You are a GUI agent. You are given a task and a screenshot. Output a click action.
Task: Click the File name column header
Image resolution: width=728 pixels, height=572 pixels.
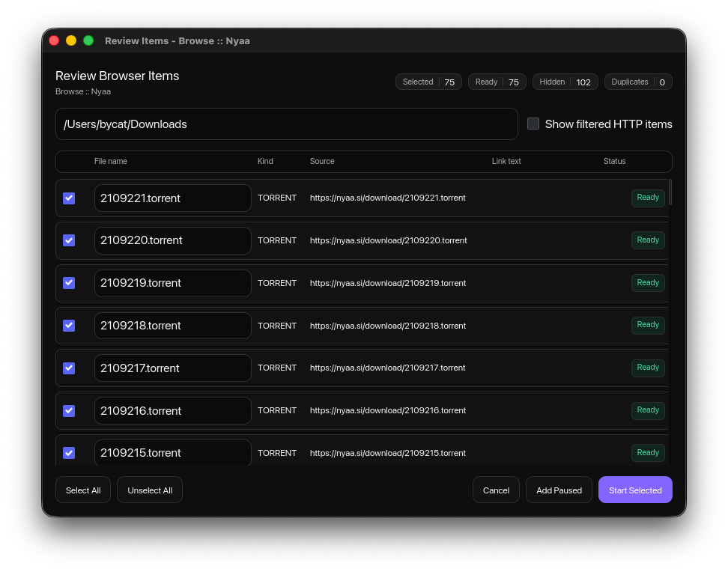111,161
